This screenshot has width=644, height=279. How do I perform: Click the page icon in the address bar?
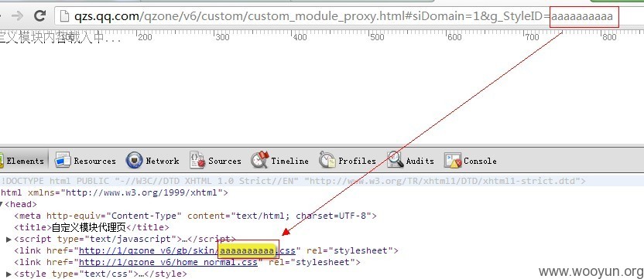(64, 16)
